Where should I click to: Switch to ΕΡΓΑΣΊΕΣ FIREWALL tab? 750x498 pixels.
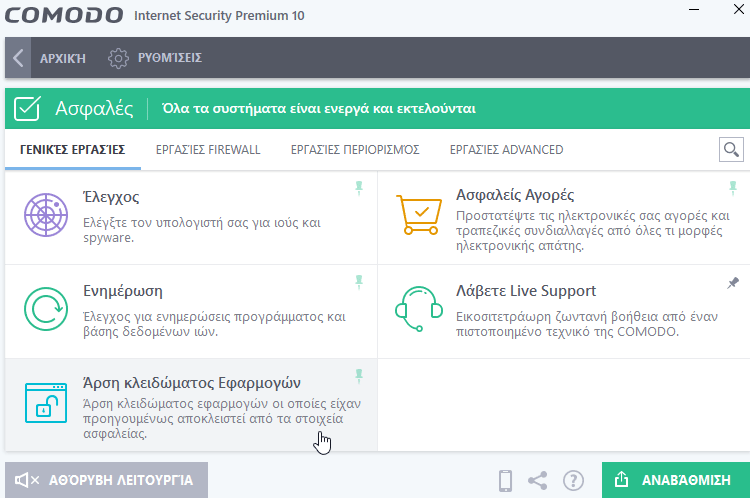pos(208,150)
